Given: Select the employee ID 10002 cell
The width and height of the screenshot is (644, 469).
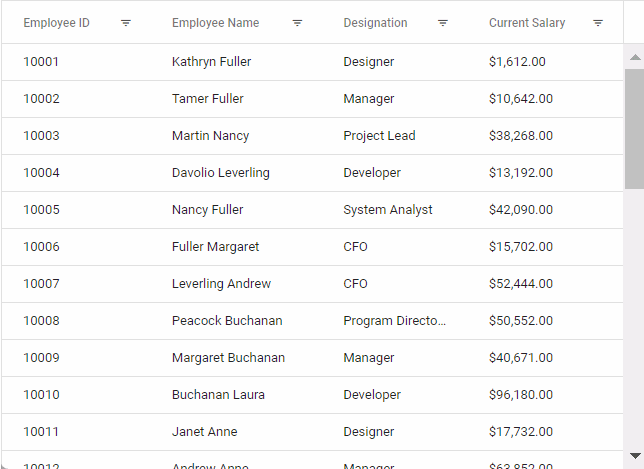Looking at the screenshot, I should point(42,99).
